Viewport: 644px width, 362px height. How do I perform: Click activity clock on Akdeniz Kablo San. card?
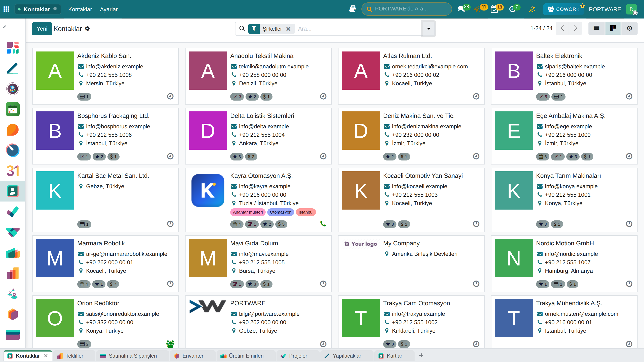170,96
